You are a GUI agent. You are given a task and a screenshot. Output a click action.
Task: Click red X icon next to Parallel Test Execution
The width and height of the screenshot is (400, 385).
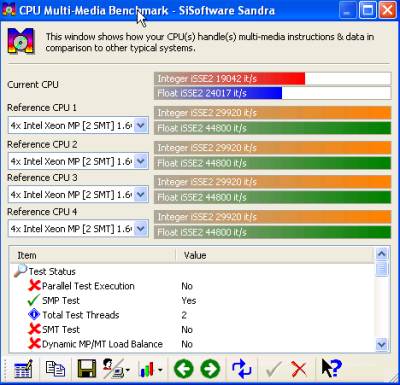tap(34, 286)
